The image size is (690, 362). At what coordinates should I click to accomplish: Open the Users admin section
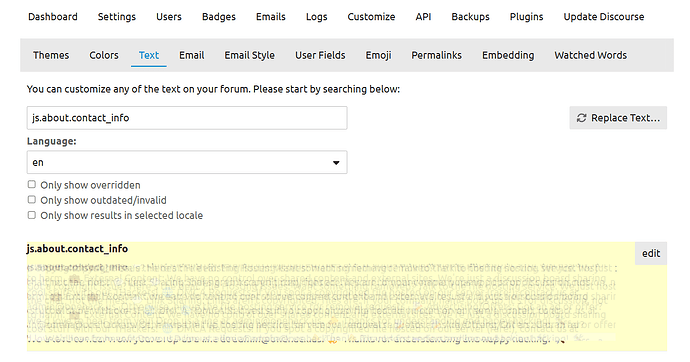tap(169, 17)
